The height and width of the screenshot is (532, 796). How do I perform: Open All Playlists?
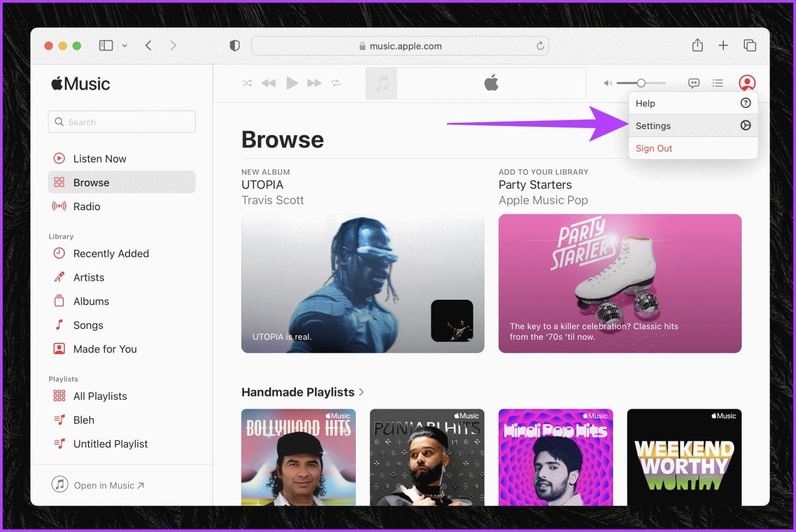(x=122, y=396)
